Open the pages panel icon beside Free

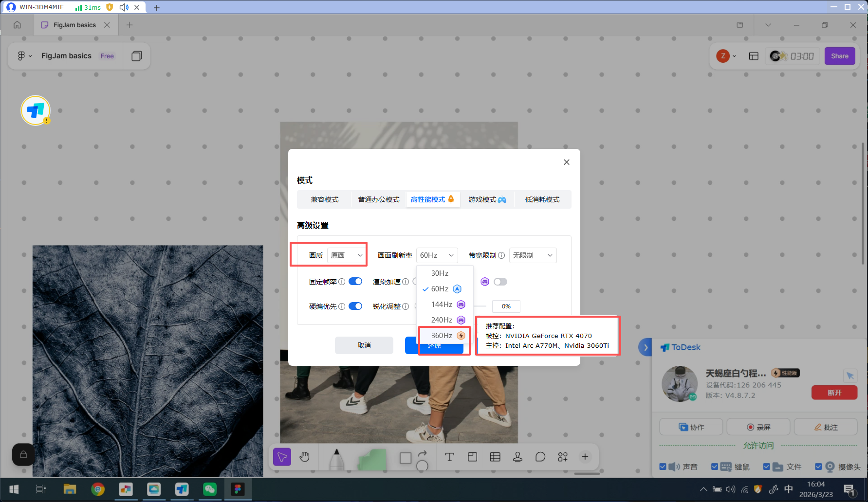pyautogui.click(x=137, y=56)
